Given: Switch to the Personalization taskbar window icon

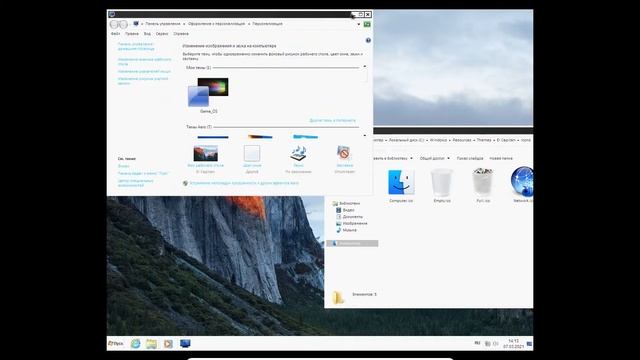Looking at the screenshot, I should pos(185,344).
